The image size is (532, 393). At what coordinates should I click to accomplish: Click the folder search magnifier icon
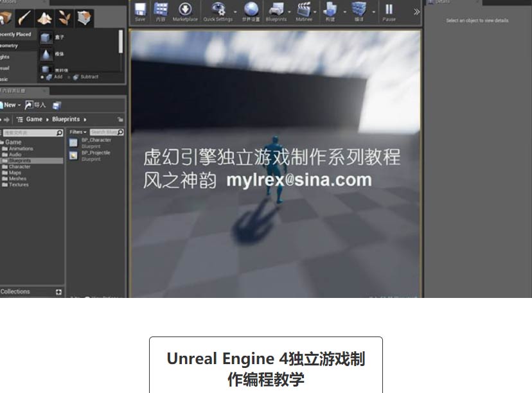(x=59, y=132)
